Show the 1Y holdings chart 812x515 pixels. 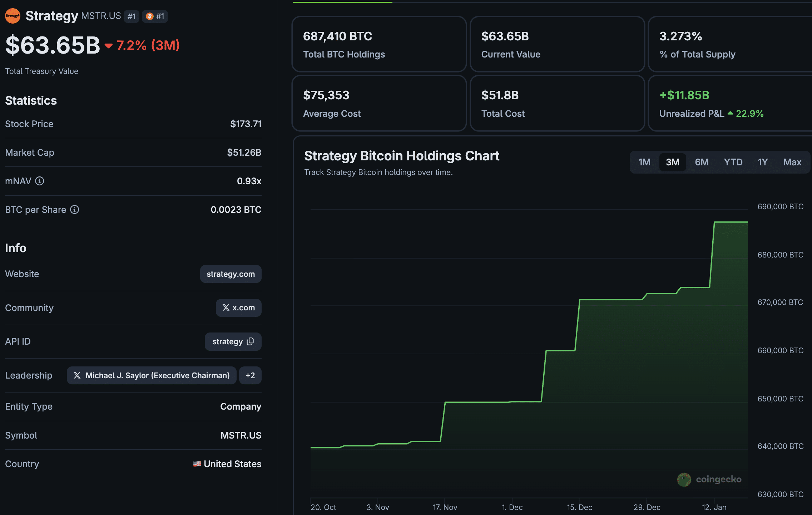tap(763, 162)
